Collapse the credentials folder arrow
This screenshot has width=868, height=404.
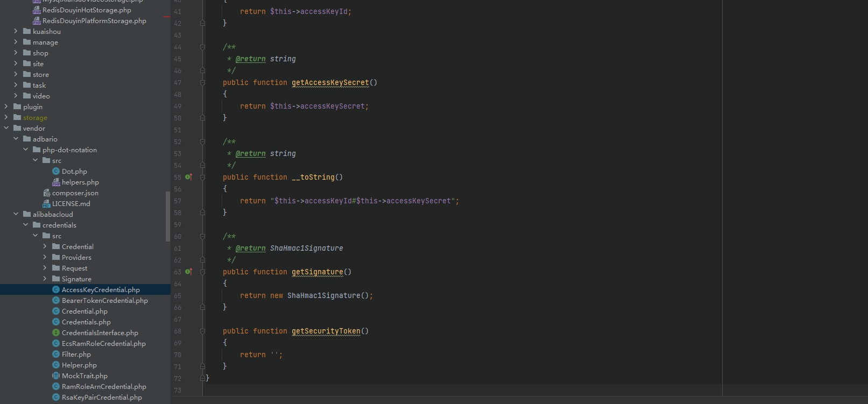(25, 225)
